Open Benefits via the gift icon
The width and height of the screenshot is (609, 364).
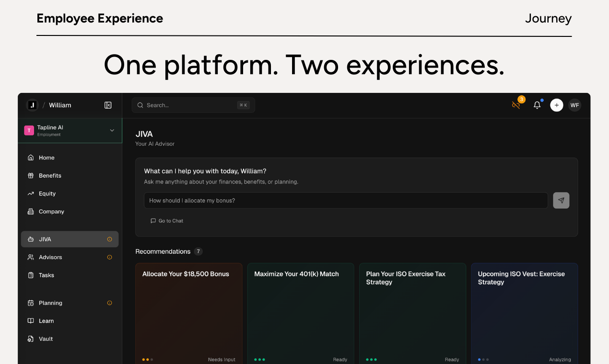(x=30, y=175)
